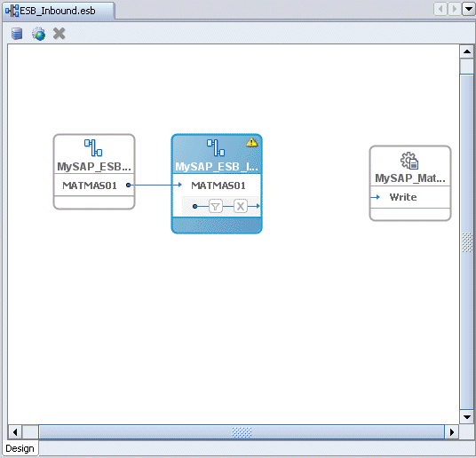
Task: Click the MATMAS01 output port dot on left node
Action: pyautogui.click(x=129, y=185)
